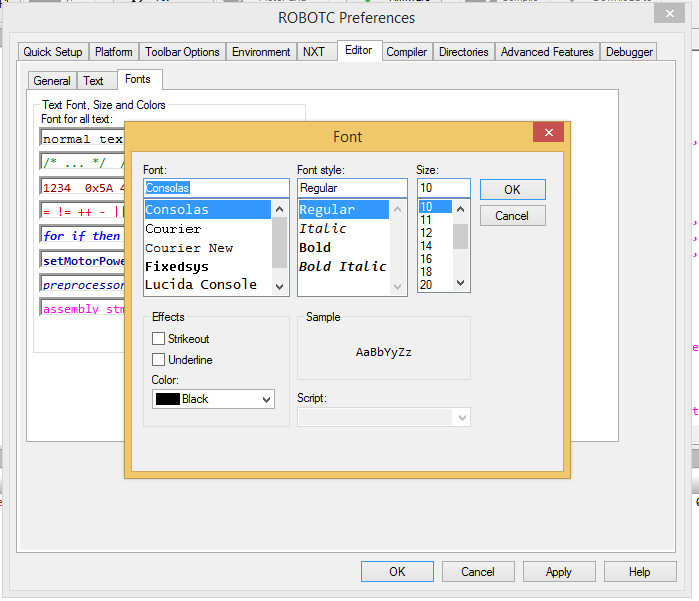699x601 pixels.
Task: Click the Font name input field
Action: click(216, 188)
